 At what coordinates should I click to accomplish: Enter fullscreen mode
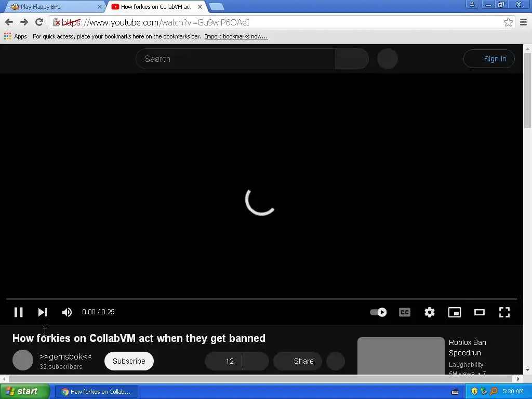click(504, 312)
